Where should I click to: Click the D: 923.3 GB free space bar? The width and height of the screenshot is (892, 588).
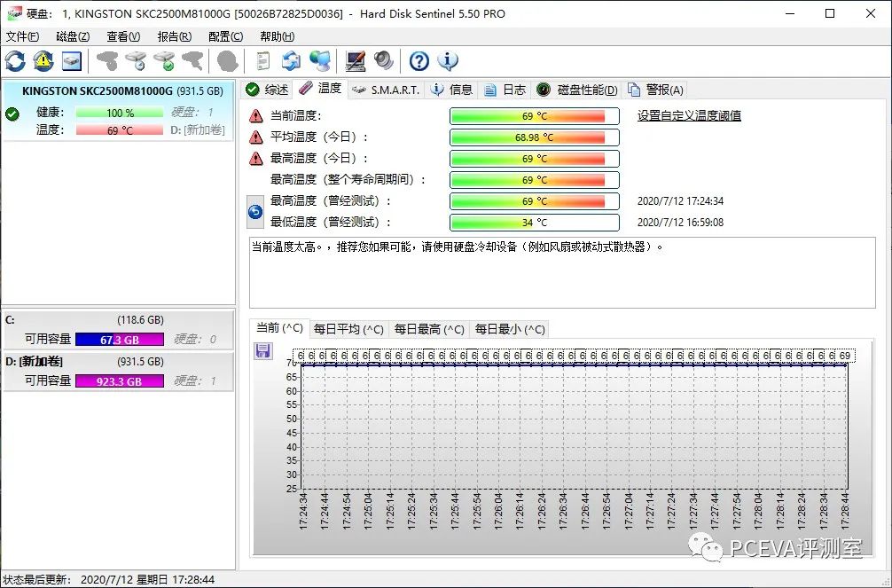pos(120,380)
